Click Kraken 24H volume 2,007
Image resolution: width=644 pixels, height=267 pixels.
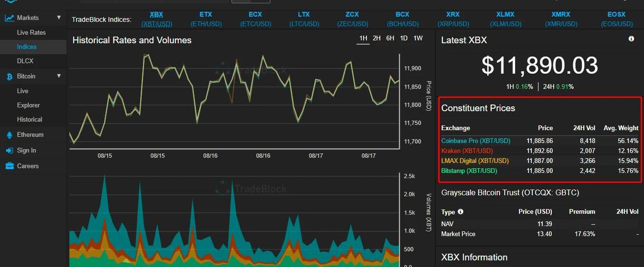[x=587, y=151]
